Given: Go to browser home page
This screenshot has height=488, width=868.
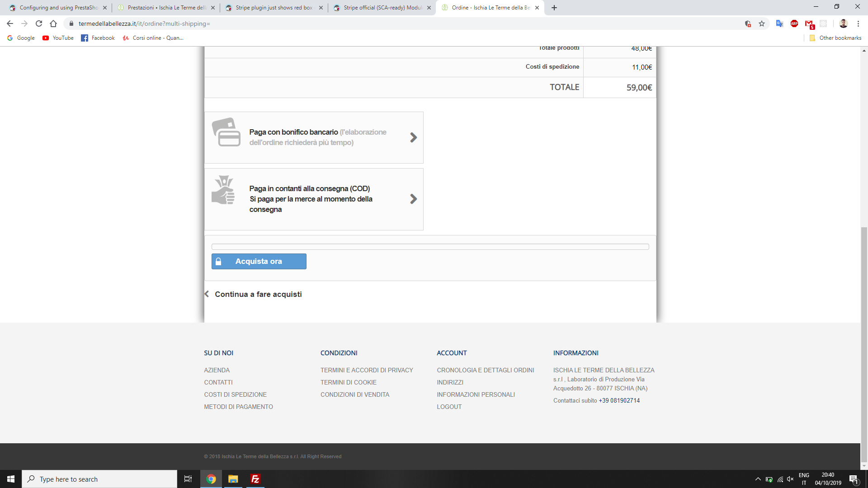Looking at the screenshot, I should tap(53, 23).
